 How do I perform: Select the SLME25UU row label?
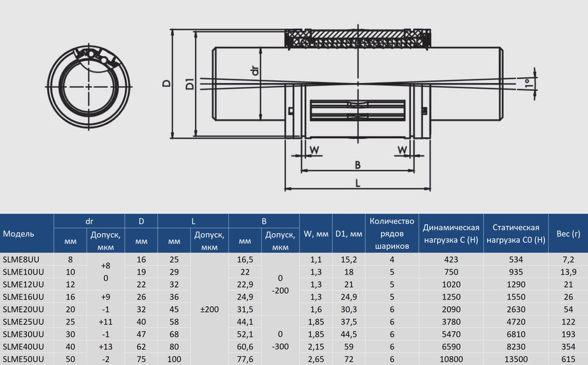(23, 321)
